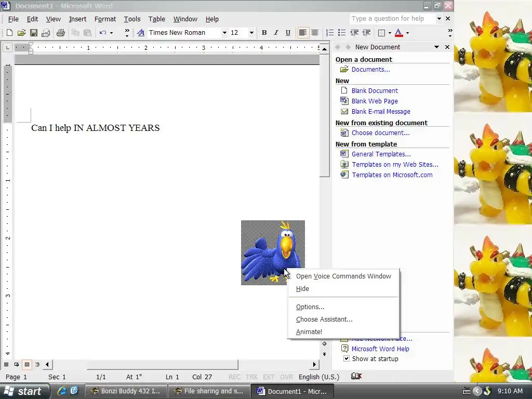This screenshot has width=532, height=399.
Task: Create a Blank Web Page
Action: (x=375, y=101)
